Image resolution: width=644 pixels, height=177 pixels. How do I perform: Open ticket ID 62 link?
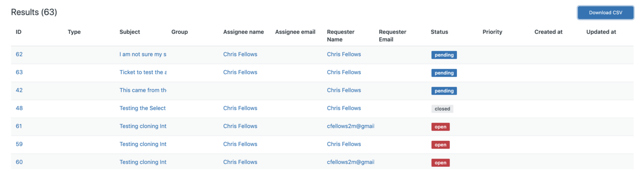19,54
